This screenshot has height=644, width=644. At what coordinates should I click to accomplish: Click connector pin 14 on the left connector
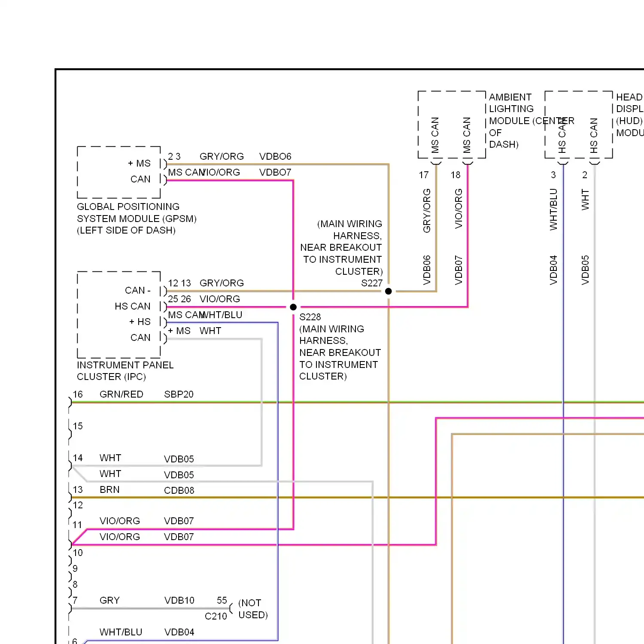[78, 458]
